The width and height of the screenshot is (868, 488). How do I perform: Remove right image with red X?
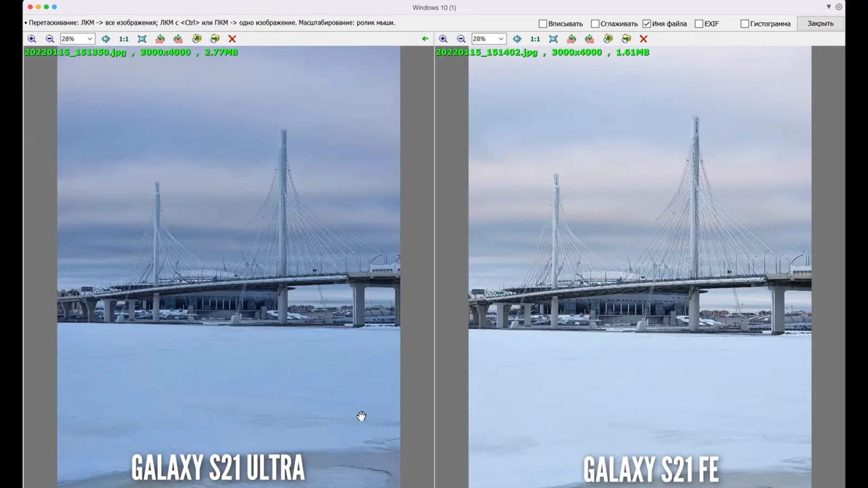pyautogui.click(x=643, y=39)
